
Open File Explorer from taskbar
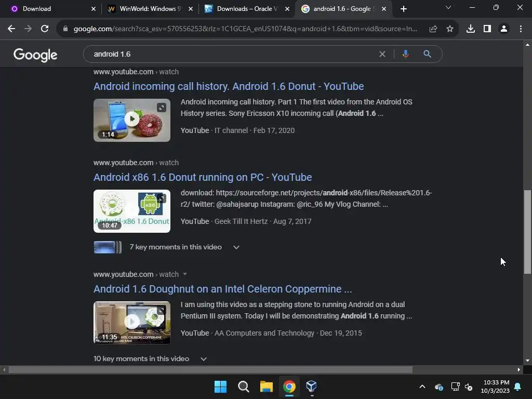point(267,387)
